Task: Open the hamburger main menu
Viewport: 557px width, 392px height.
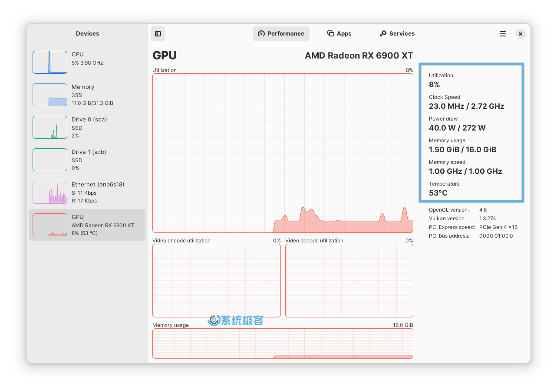Action: pyautogui.click(x=503, y=34)
